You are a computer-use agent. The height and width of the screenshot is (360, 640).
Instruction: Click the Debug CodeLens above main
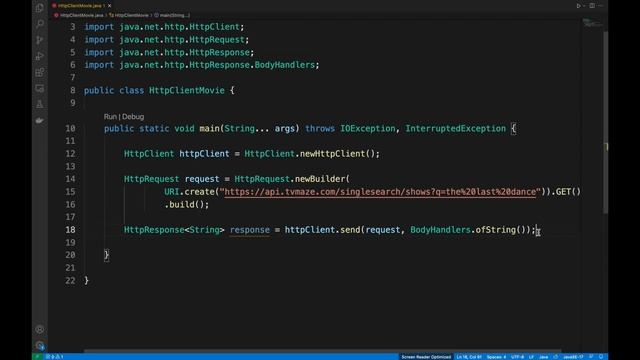tap(133, 117)
